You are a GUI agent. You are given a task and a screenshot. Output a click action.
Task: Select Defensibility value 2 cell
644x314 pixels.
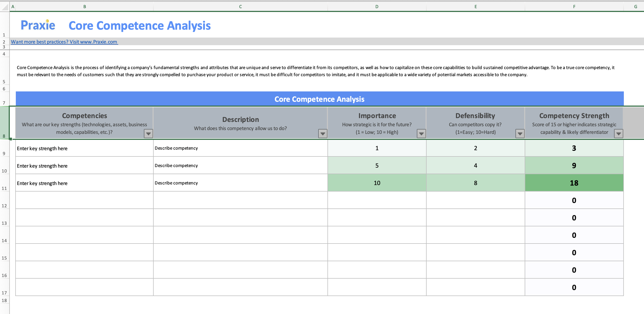coord(476,148)
